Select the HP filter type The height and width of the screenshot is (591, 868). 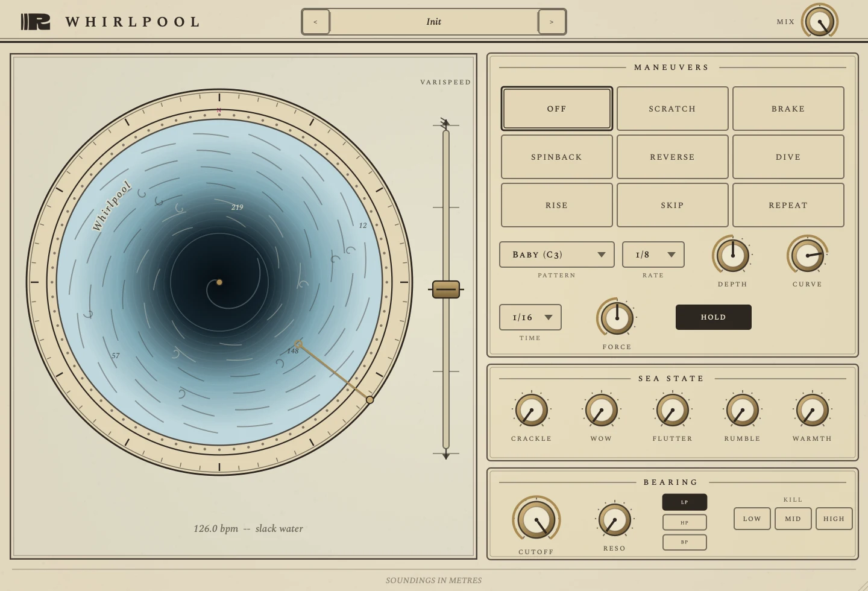coord(685,522)
